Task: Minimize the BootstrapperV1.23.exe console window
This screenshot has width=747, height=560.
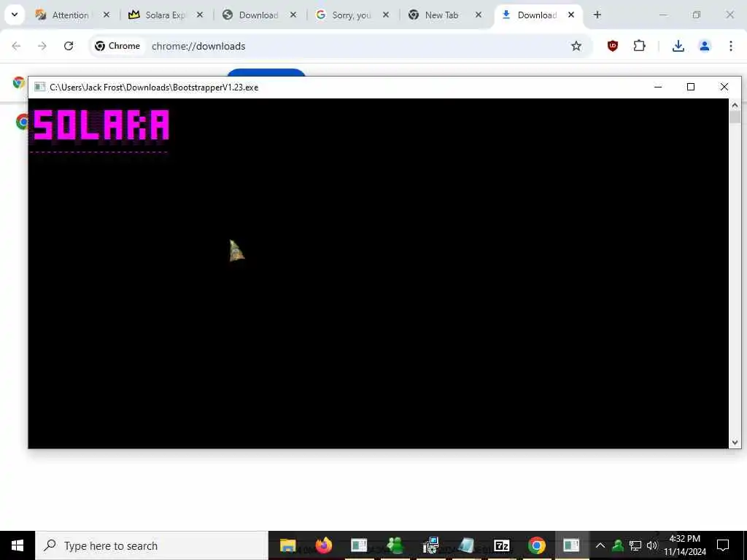Action: click(x=658, y=87)
